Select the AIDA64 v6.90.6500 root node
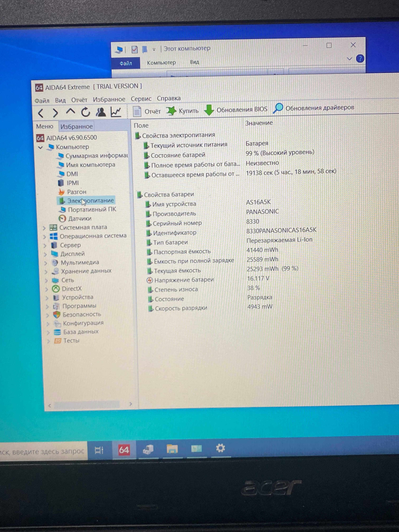The height and width of the screenshot is (532, 399). coord(67,138)
